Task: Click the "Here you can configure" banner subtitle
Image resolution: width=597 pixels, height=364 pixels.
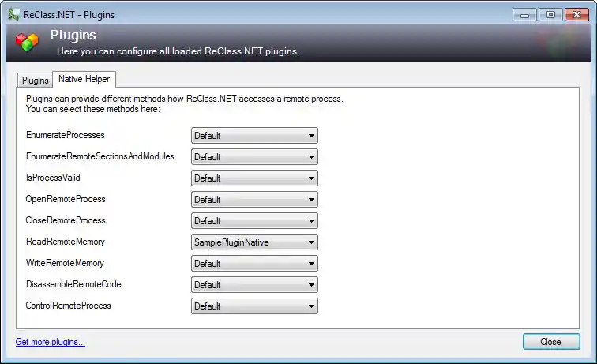Action: pyautogui.click(x=178, y=51)
